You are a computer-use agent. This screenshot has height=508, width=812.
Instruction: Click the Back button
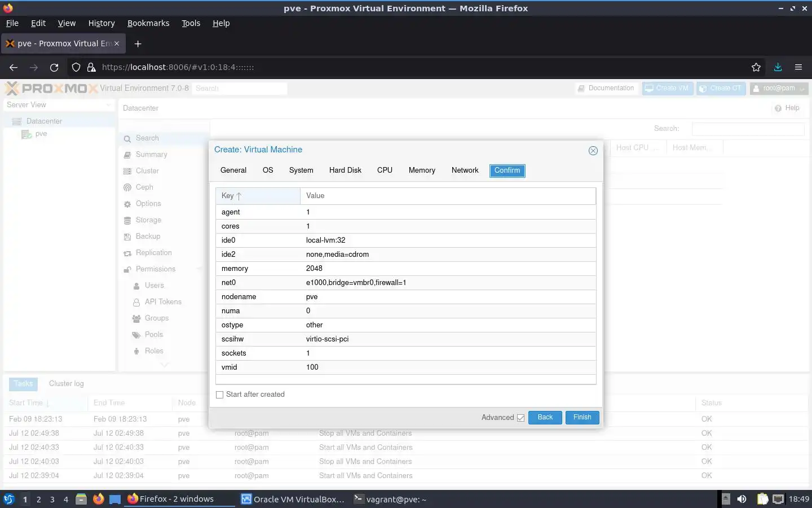[545, 417]
